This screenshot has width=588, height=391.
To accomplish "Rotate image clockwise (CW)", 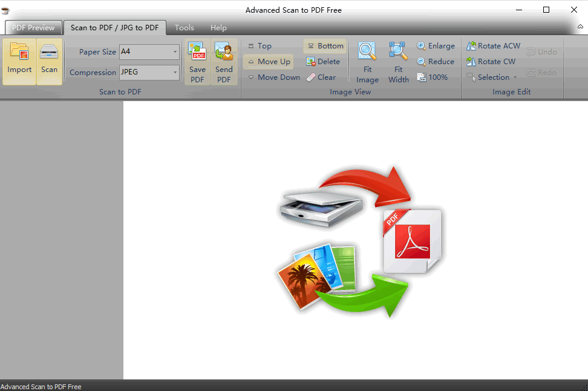I will tap(491, 62).
